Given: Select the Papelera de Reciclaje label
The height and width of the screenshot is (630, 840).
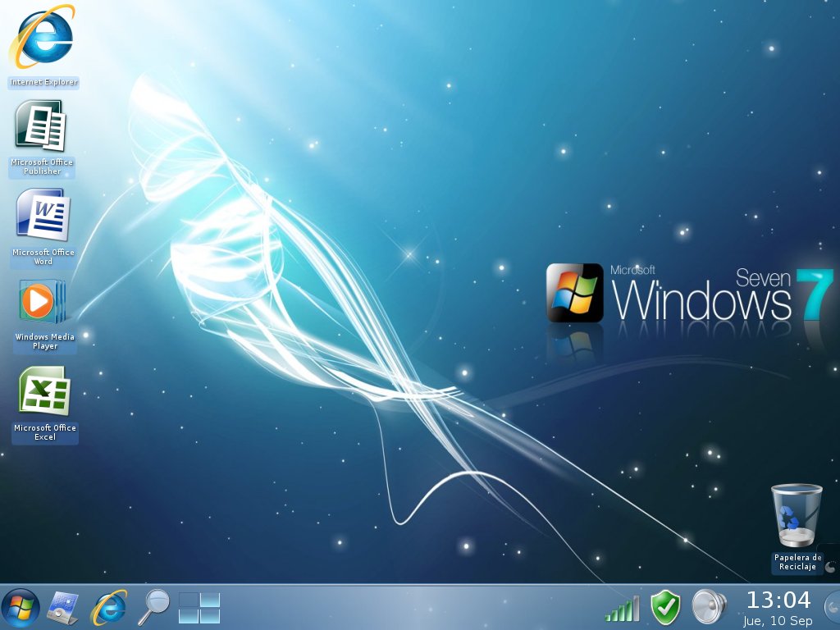Looking at the screenshot, I should click(797, 562).
